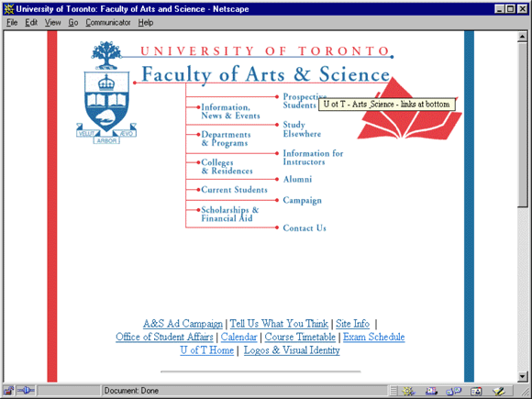Open Office of Student Affairs link
The height and width of the screenshot is (399, 532).
tap(164, 337)
